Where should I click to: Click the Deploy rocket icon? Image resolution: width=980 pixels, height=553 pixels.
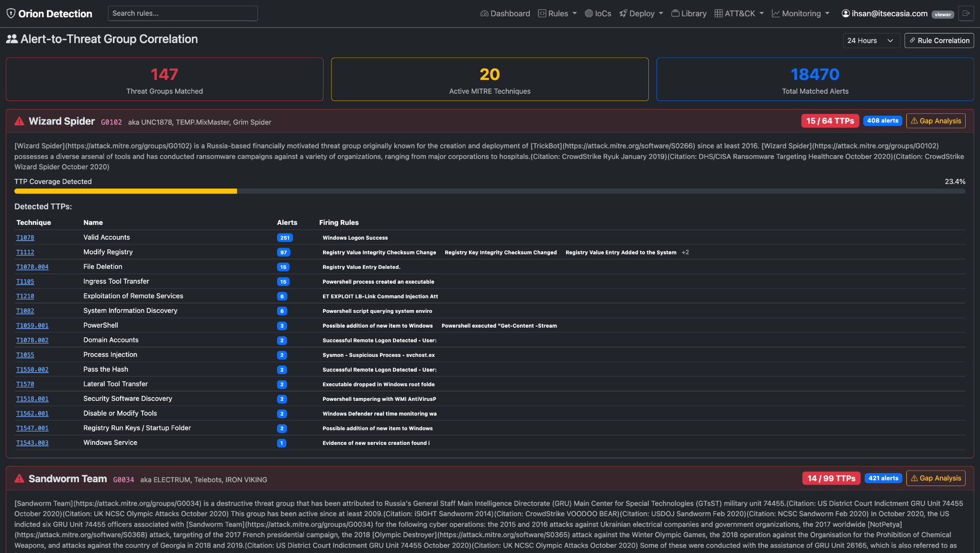tap(623, 13)
